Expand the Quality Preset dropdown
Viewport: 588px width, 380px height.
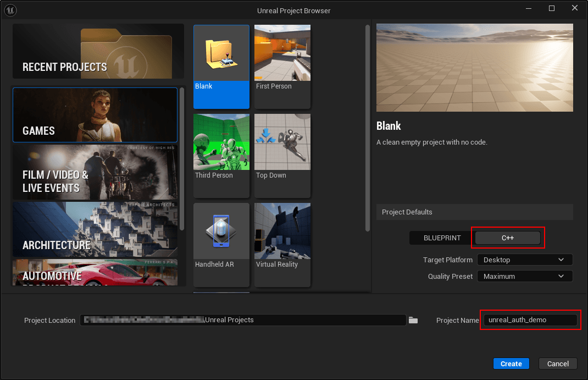coord(524,276)
